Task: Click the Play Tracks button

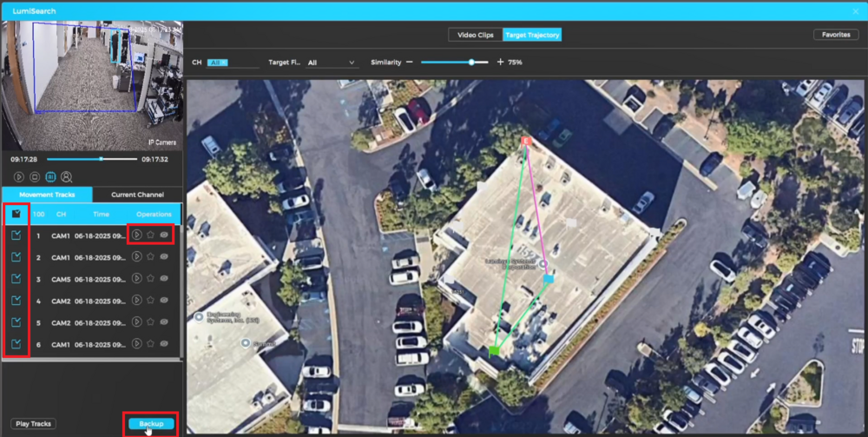Action: click(x=34, y=424)
